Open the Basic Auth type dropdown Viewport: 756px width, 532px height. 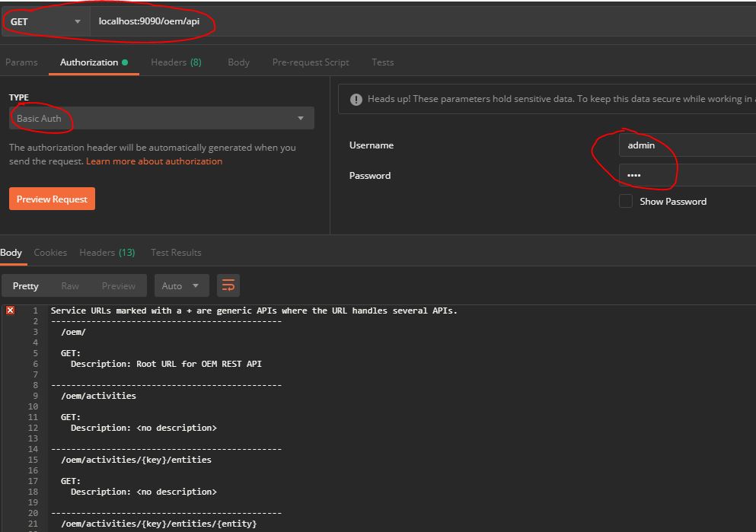tap(161, 118)
